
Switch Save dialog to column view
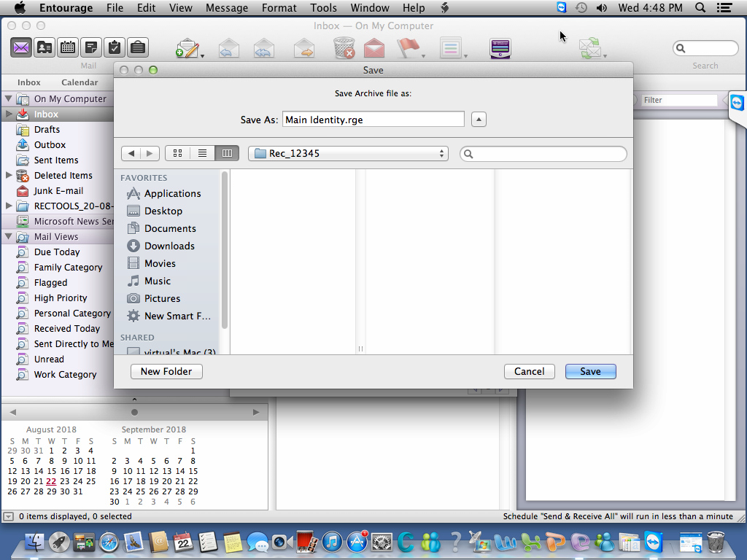[x=228, y=153]
